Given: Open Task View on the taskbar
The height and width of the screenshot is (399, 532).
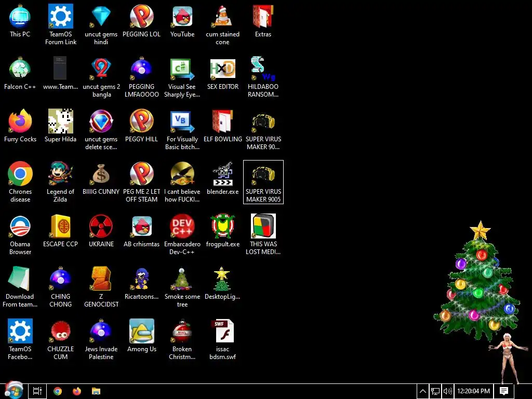Looking at the screenshot, I should tap(37, 391).
